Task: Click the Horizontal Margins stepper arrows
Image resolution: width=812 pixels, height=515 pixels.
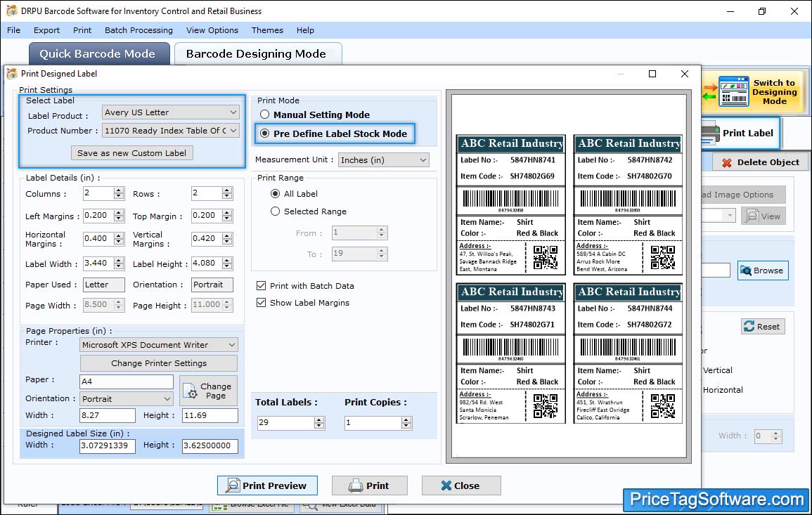Action: 119,239
